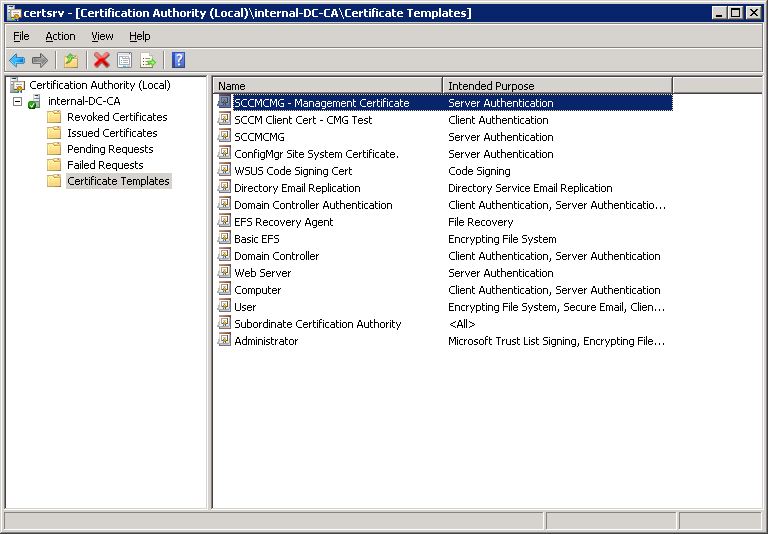Image resolution: width=768 pixels, height=534 pixels.
Task: Click the Administrator template icon
Action: pyautogui.click(x=224, y=340)
